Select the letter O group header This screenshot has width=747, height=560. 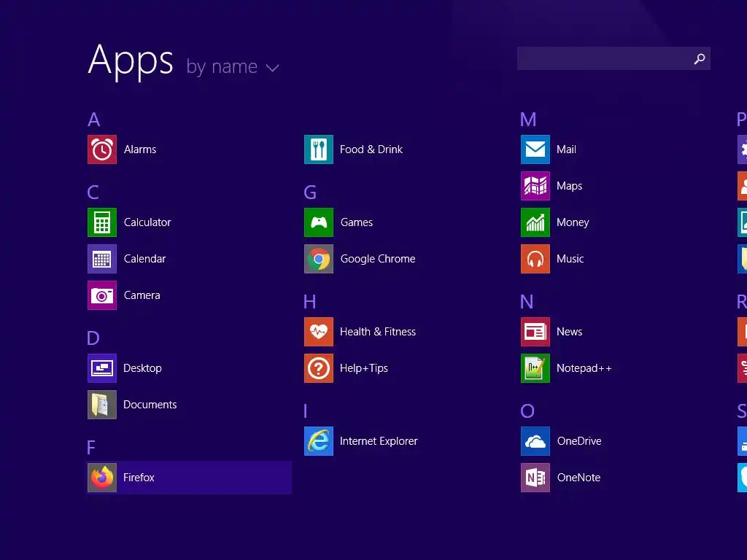pos(527,411)
